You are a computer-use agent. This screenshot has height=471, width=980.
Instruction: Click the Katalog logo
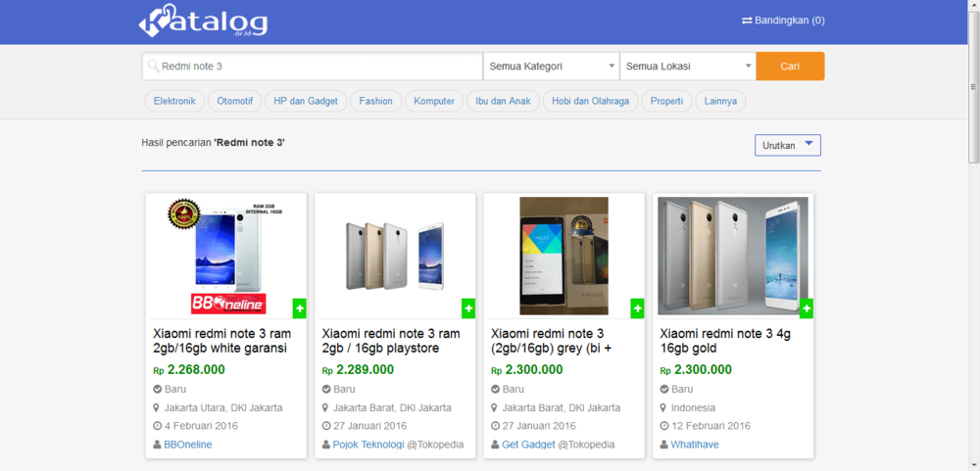pyautogui.click(x=203, y=21)
